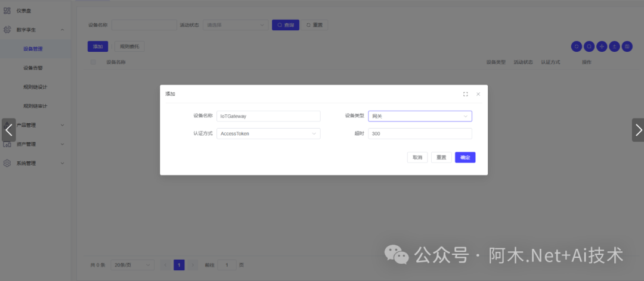Viewport: 644px width, 281px height.
Task: Open the 系统管理 menu label
Action: tap(26, 163)
